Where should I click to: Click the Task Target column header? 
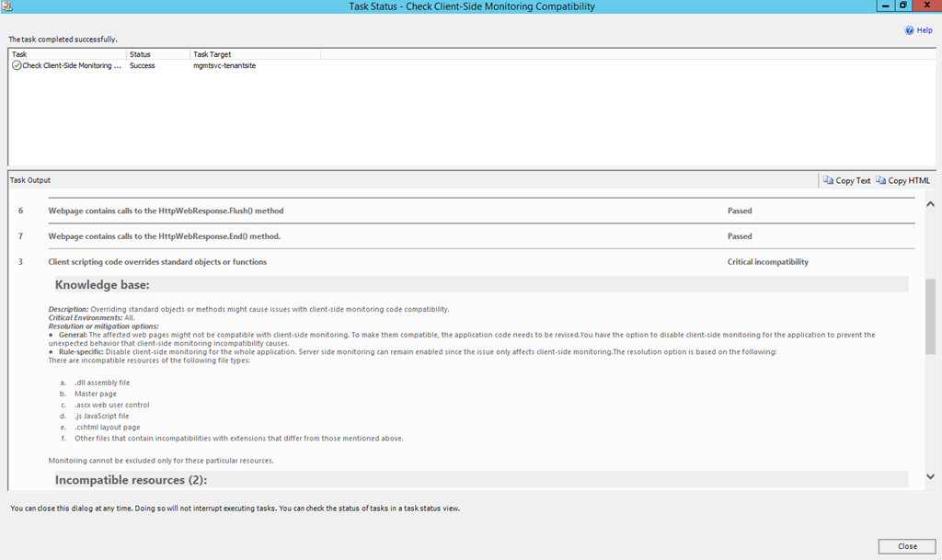click(255, 54)
